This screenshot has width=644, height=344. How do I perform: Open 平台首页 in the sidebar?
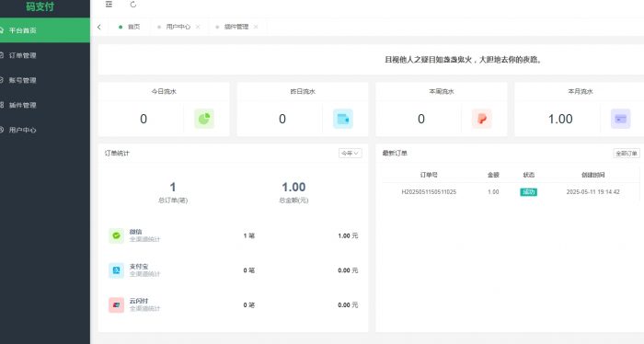[45, 30]
